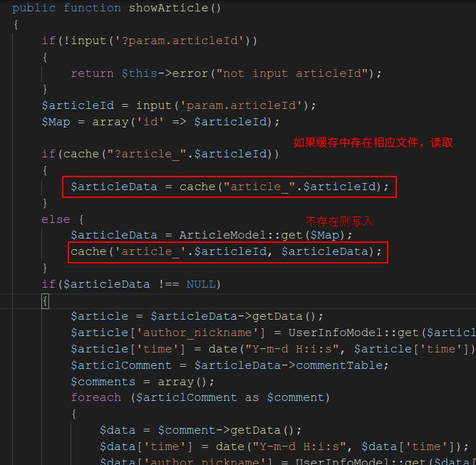Click the NULL keyword in the if condition
Image resolution: width=476 pixels, height=465 pixels.
click(201, 285)
